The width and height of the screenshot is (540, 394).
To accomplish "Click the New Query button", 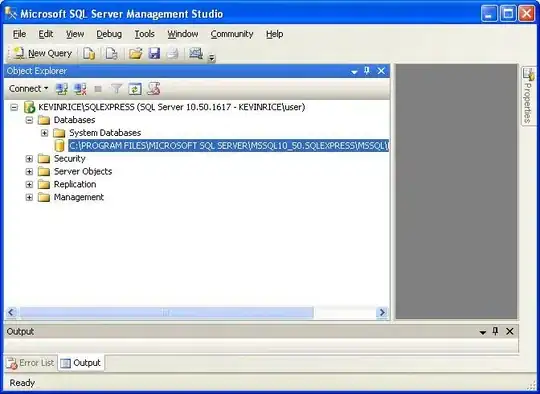I will pyautogui.click(x=42, y=54).
